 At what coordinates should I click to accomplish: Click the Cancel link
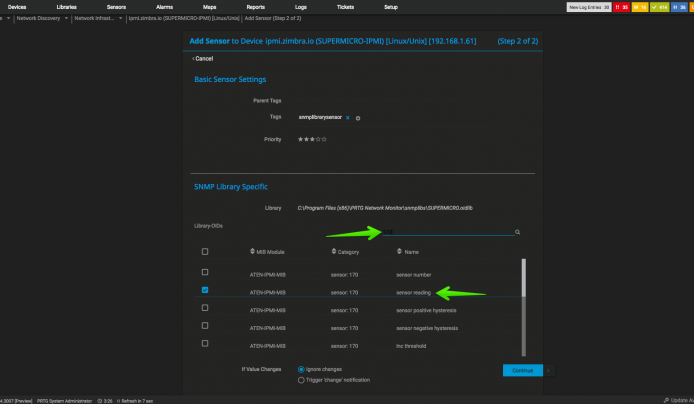click(x=203, y=58)
